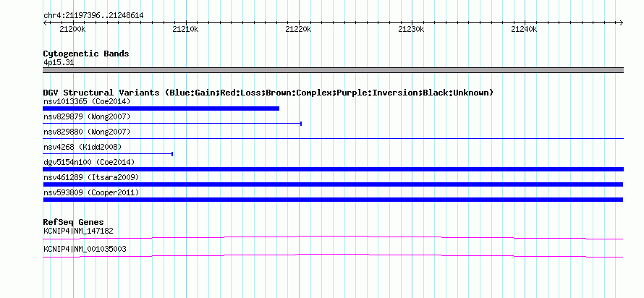
Task: Click the right arrow at ruler end
Action: (622, 23)
